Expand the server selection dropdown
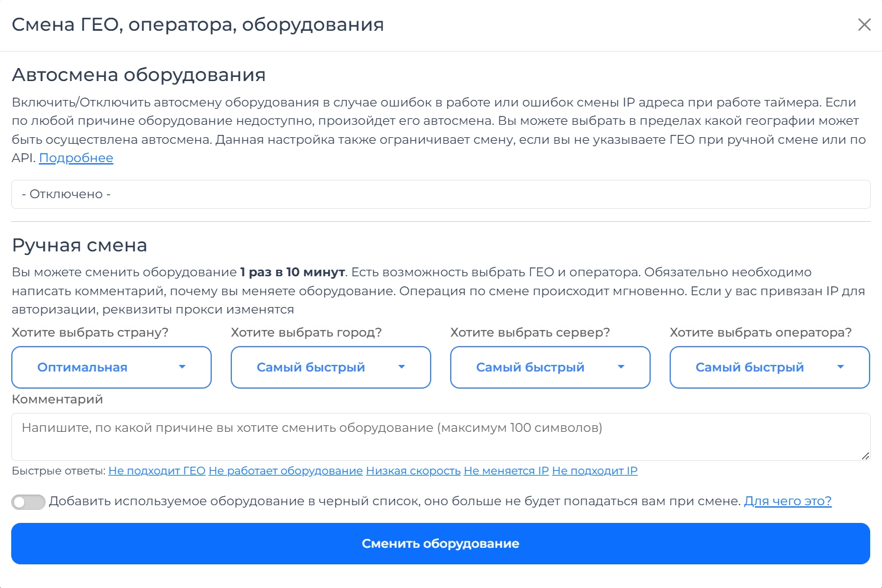 (x=550, y=367)
